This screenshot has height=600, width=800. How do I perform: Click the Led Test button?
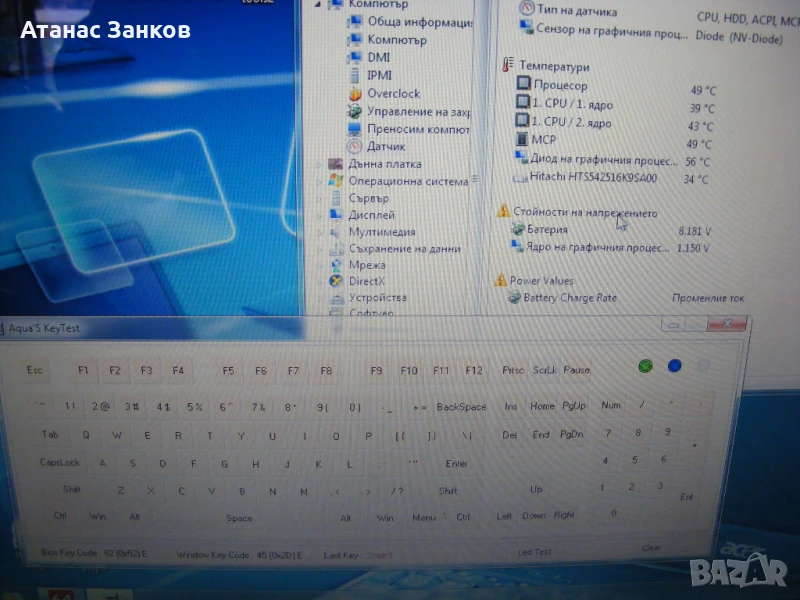(x=534, y=552)
